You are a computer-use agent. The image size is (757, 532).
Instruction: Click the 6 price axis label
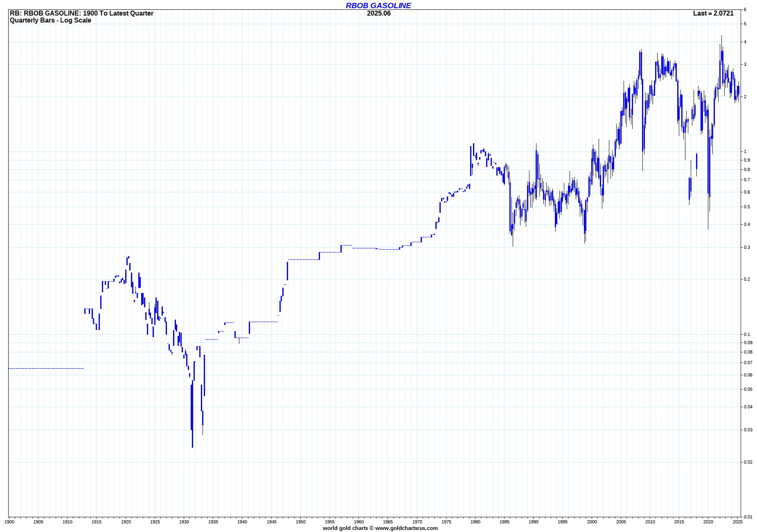(x=745, y=9)
